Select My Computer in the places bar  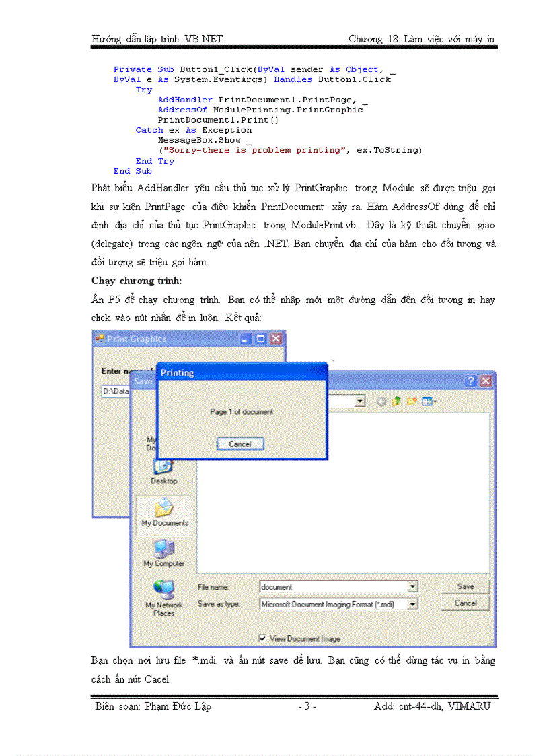163,553
